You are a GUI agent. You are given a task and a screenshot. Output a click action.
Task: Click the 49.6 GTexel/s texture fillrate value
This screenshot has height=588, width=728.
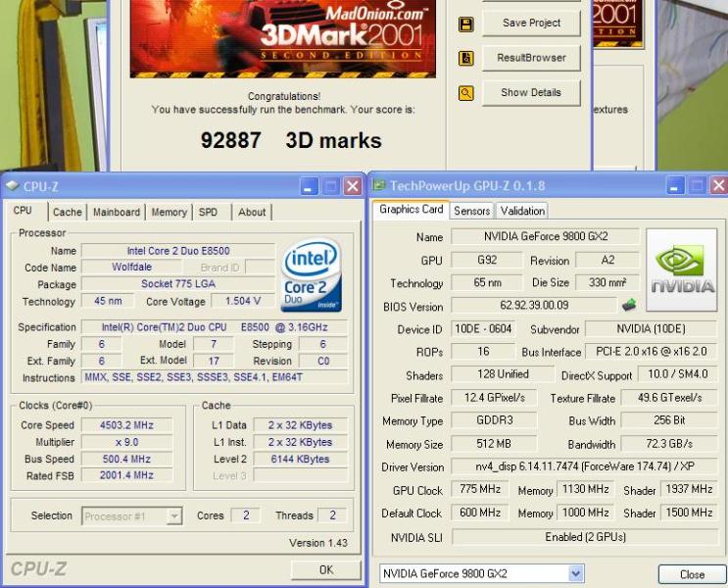pyautogui.click(x=669, y=398)
